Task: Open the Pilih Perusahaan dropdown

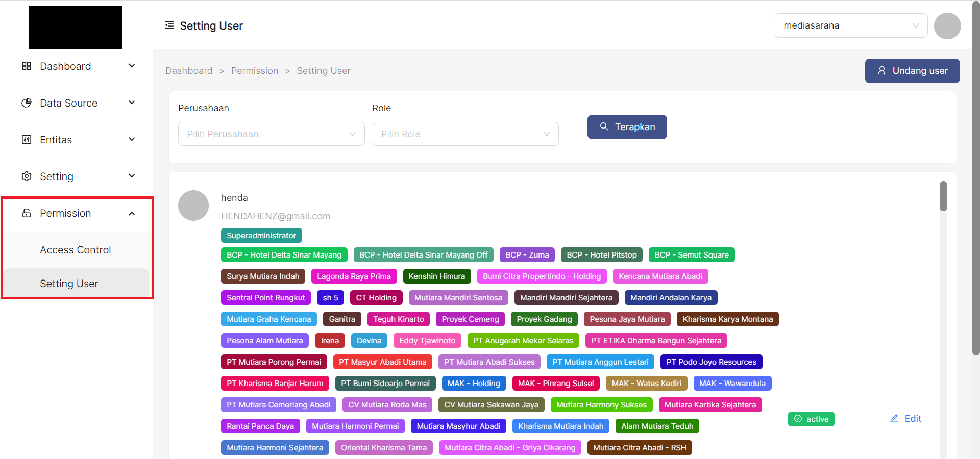Action: coord(271,134)
